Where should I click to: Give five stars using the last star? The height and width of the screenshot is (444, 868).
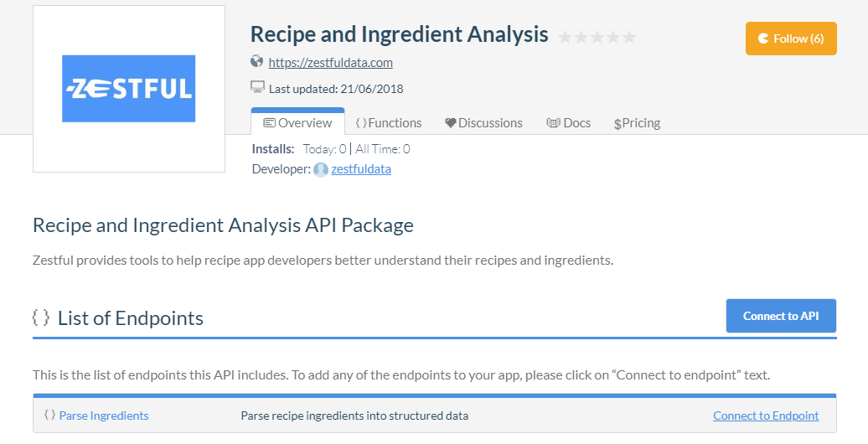tap(629, 37)
